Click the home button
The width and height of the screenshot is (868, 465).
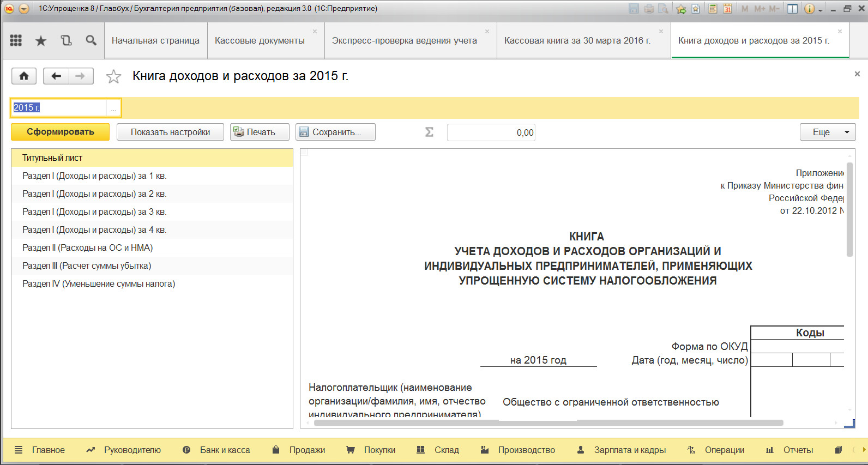pyautogui.click(x=24, y=76)
